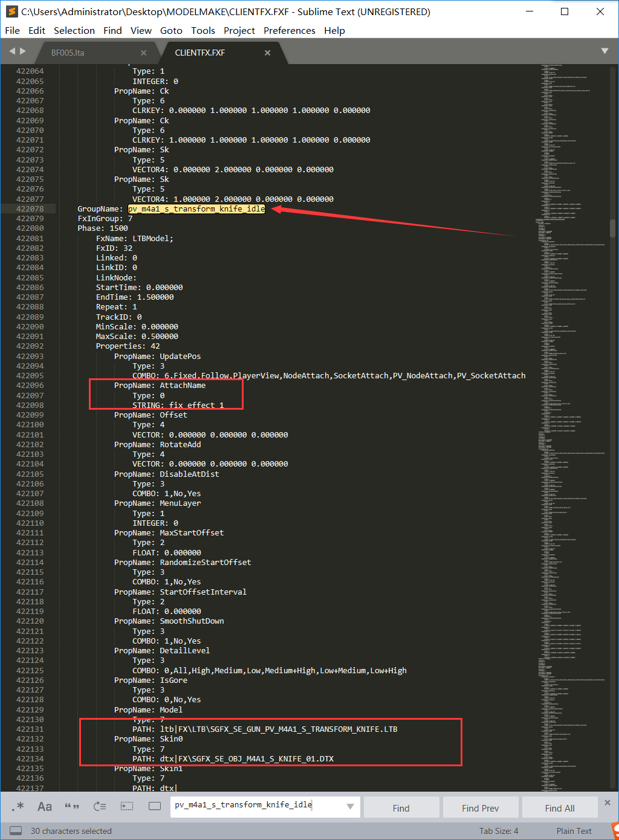Click the minimap code overview
The image size is (619, 840).
coord(571,427)
